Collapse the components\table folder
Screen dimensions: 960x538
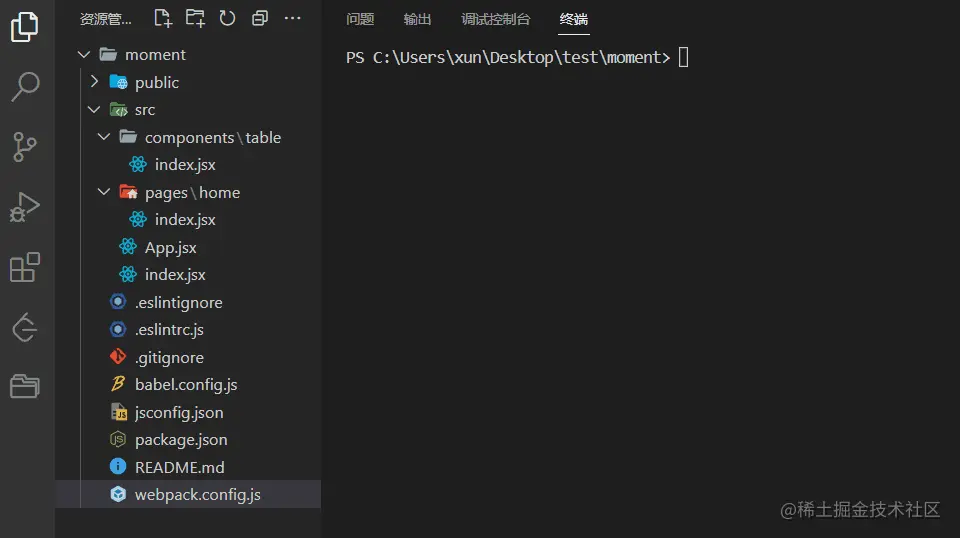point(104,137)
